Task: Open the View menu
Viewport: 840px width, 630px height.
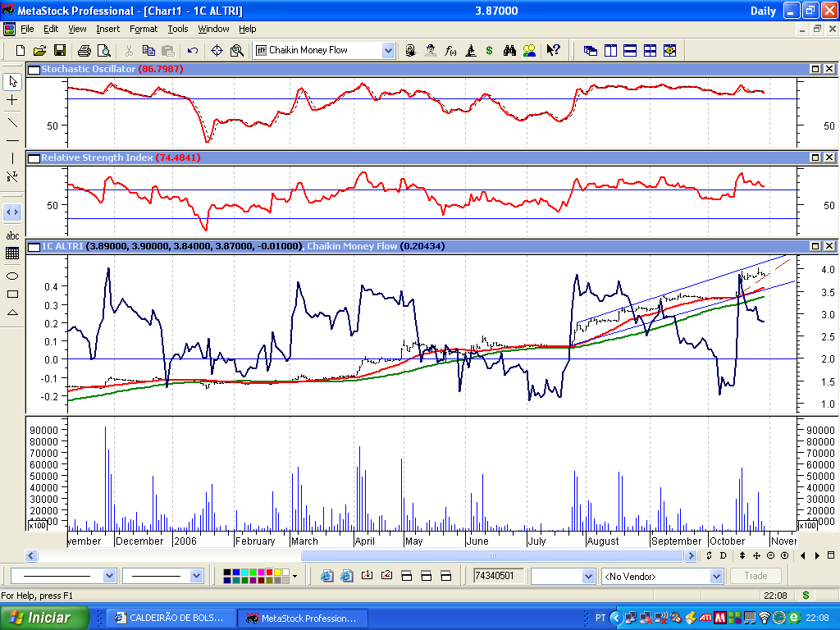Action: [77, 29]
